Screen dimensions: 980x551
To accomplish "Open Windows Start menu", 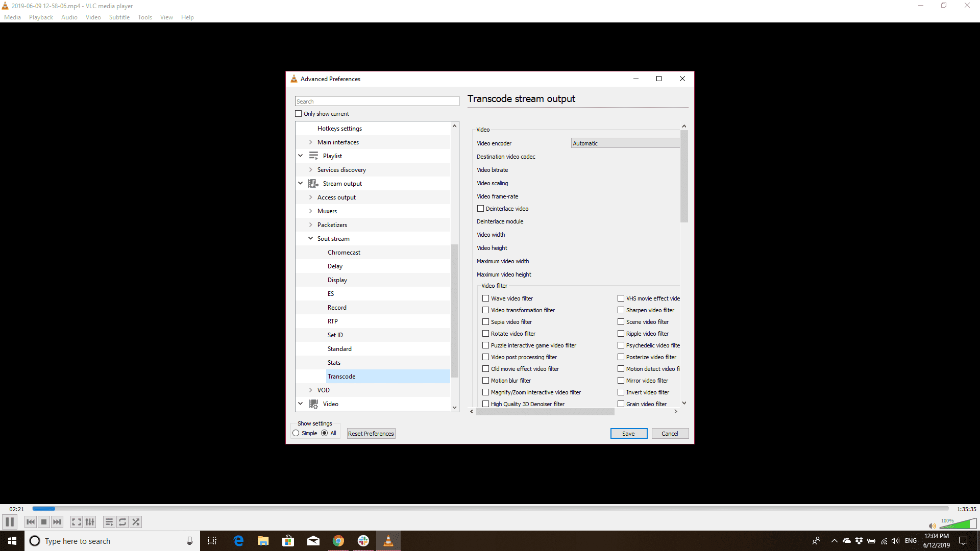I will point(12,541).
